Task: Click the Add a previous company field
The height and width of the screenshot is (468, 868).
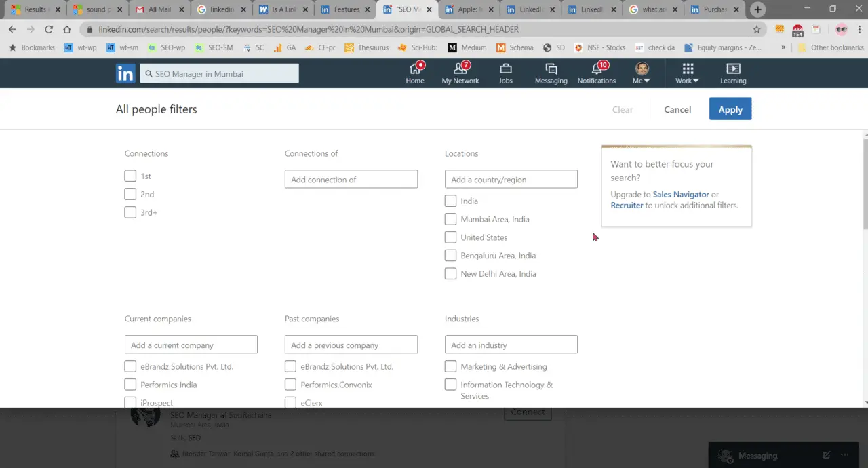Action: click(351, 345)
